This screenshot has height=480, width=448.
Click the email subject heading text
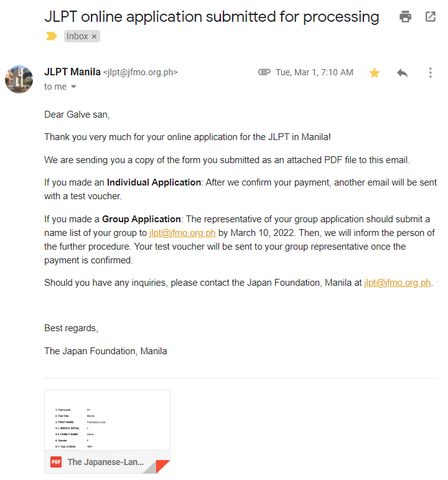pos(212,17)
